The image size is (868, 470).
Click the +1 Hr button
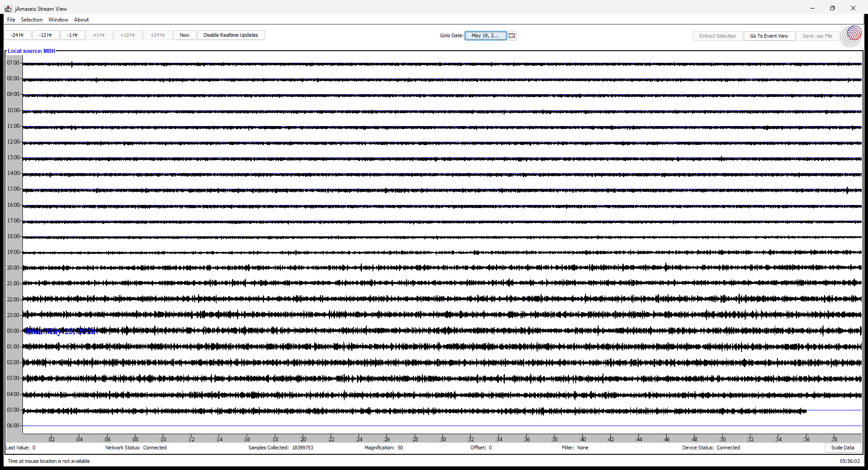pyautogui.click(x=99, y=35)
